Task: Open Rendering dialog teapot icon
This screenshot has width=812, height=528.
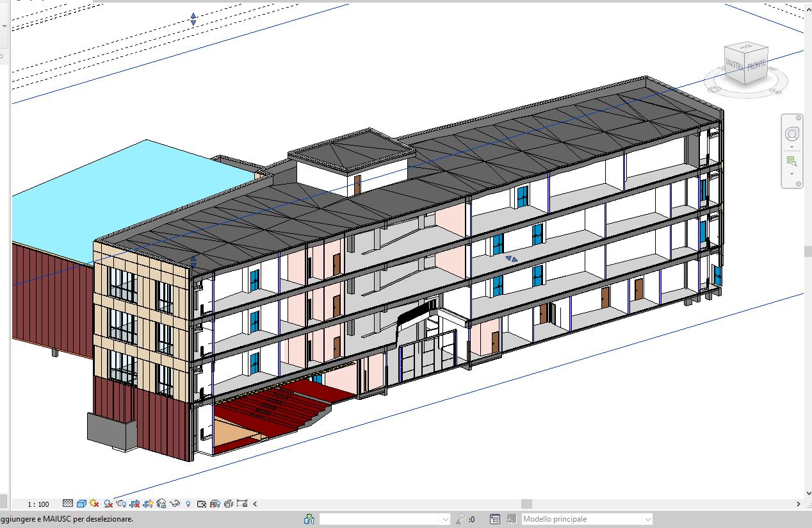Action: (121, 504)
